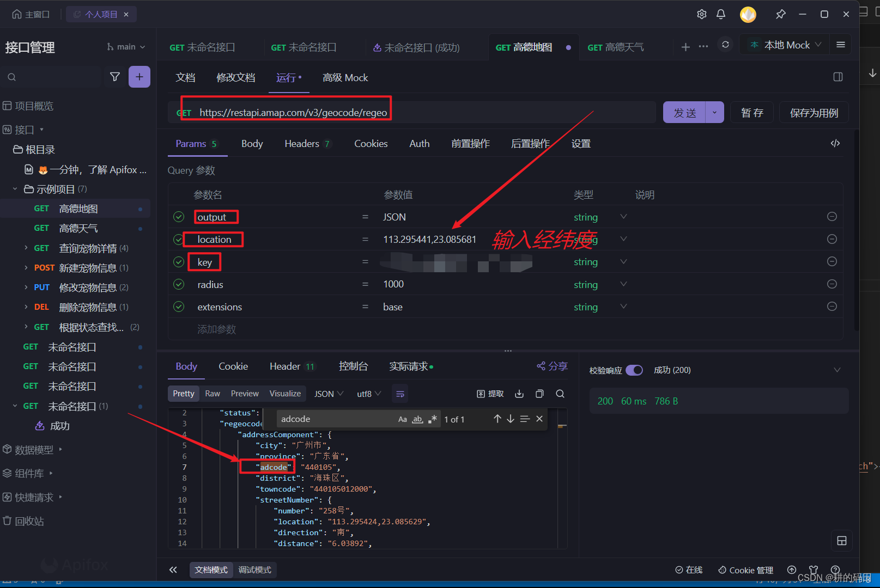Uncheck the location parameter checkbox
This screenshot has height=588, width=880.
click(179, 239)
